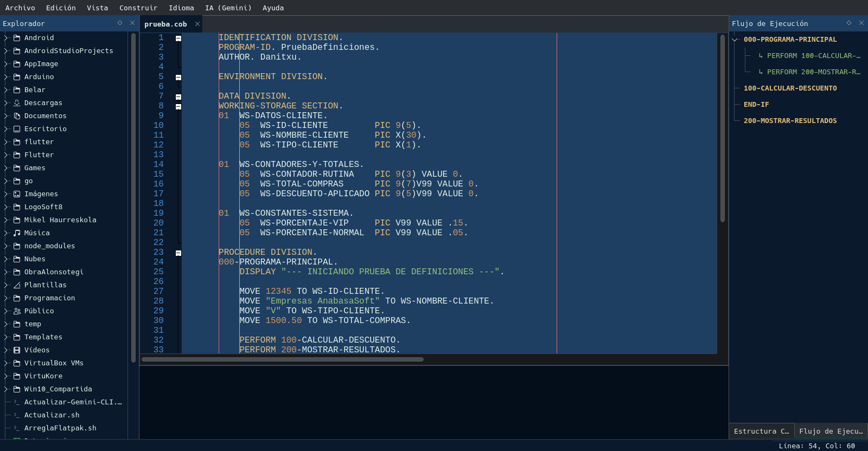Click the Música music note icon
Image resolution: width=868 pixels, height=451 pixels.
[17, 233]
